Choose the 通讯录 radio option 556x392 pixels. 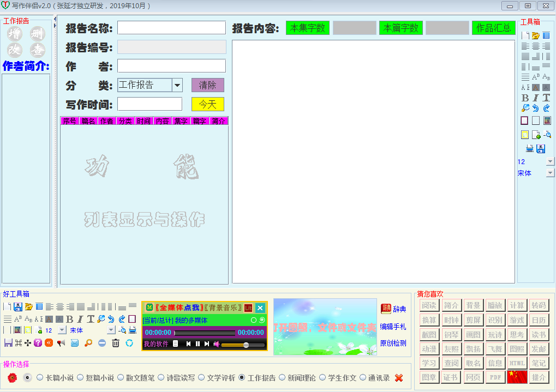tap(363, 377)
